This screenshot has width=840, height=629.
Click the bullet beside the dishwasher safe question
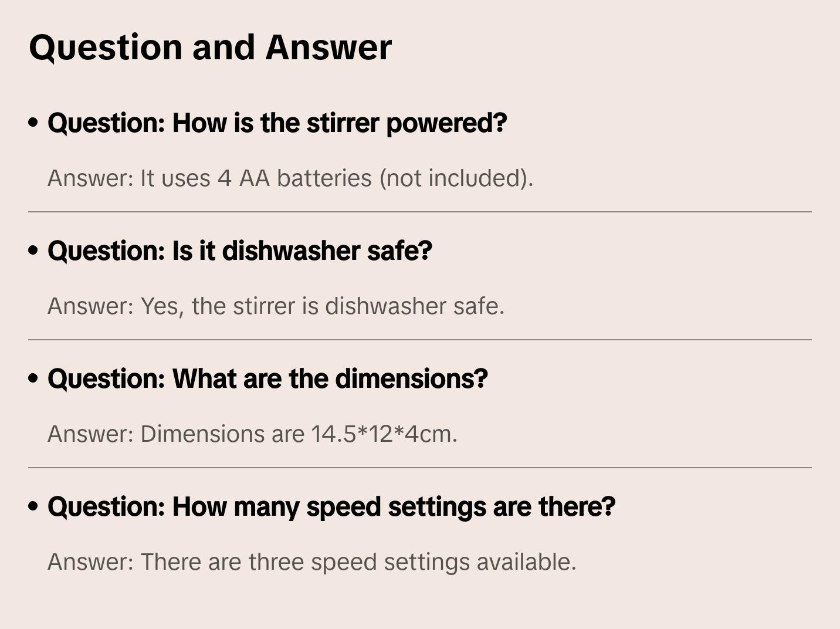pos(33,251)
